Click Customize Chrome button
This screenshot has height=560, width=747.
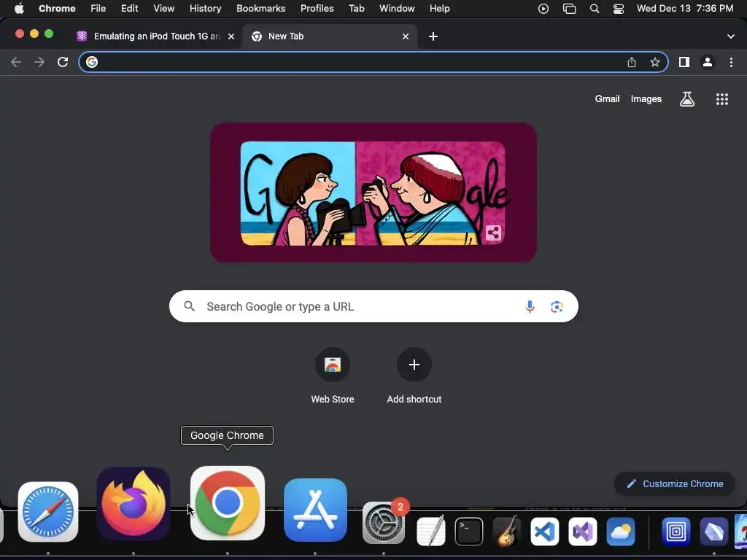click(x=675, y=484)
